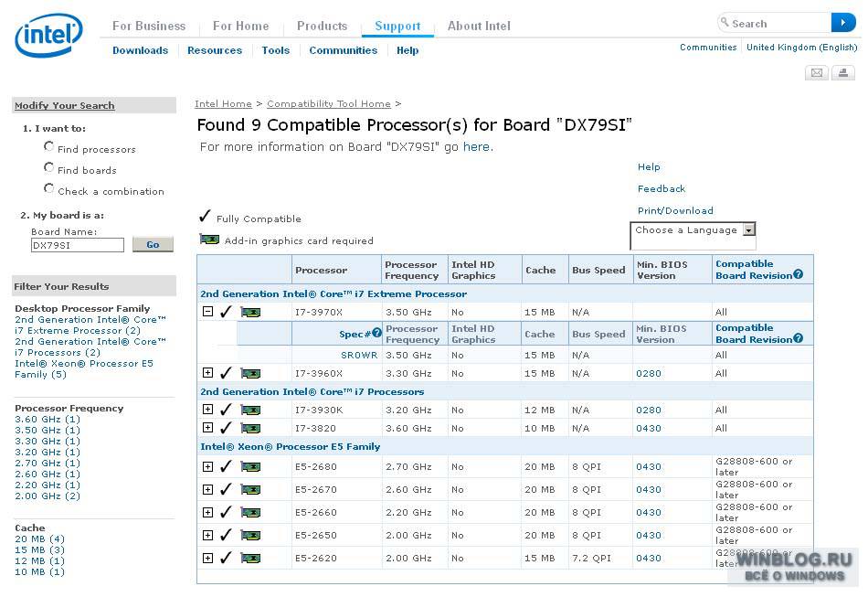Click the checkmark icon in E5-2670 row
The height and width of the screenshot is (597, 868).
226,489
